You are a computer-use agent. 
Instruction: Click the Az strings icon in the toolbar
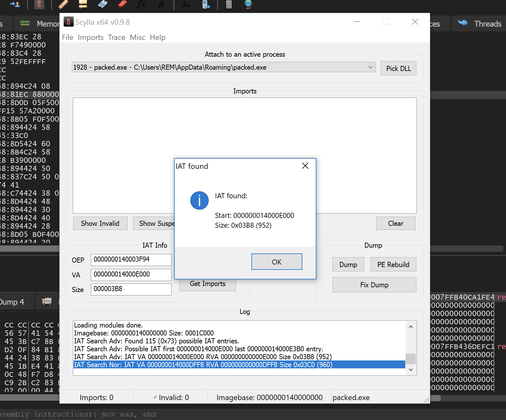(186, 4)
